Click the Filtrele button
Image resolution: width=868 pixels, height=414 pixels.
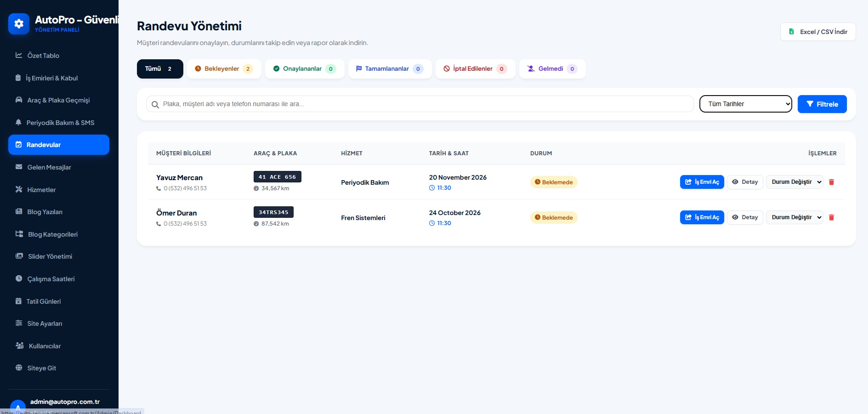click(x=822, y=104)
